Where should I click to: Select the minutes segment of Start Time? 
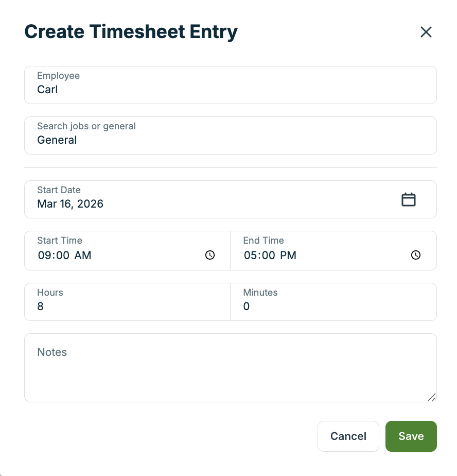pyautogui.click(x=61, y=256)
